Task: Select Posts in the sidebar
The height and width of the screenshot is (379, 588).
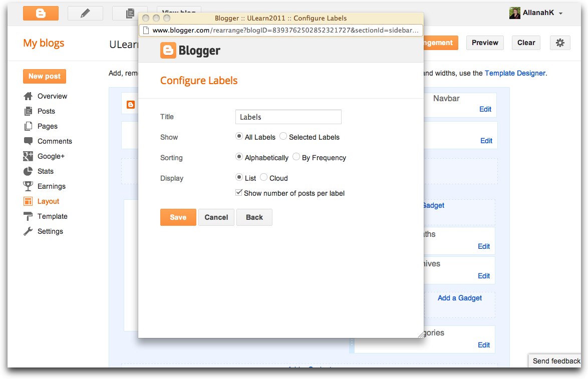Action: tap(46, 111)
